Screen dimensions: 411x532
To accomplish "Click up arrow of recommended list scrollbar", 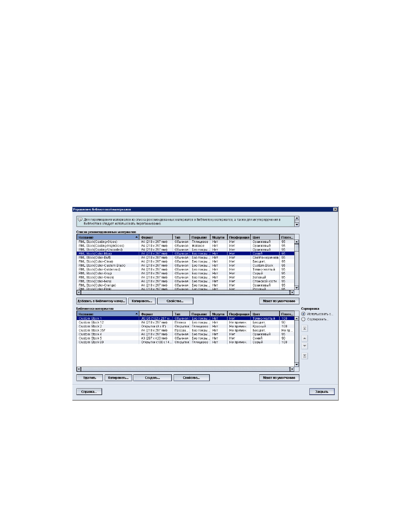I will point(296,242).
